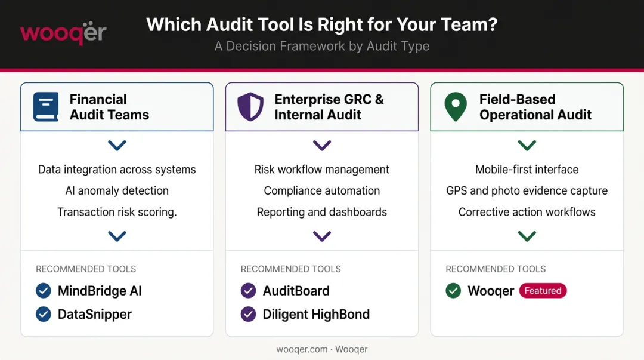The image size is (644, 360).
Task: Click the wooqer.com · Wooqer footer text
Action: (x=322, y=349)
